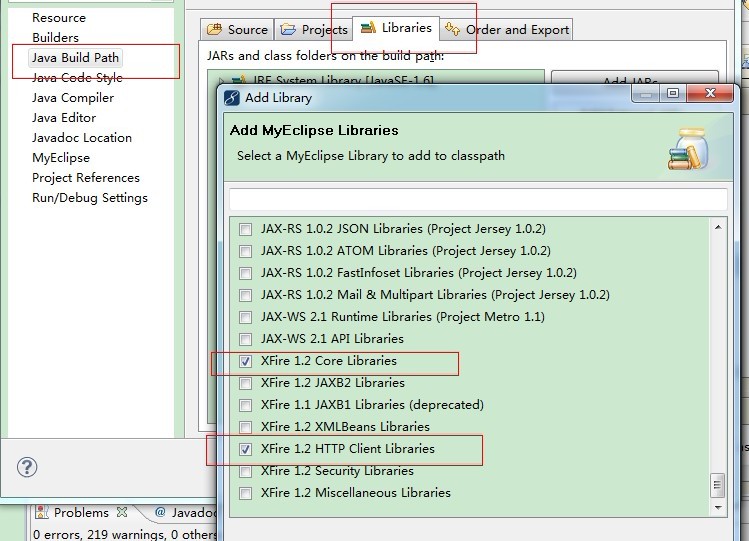749x541 pixels.
Task: Select Java Build Path category
Action: point(75,57)
